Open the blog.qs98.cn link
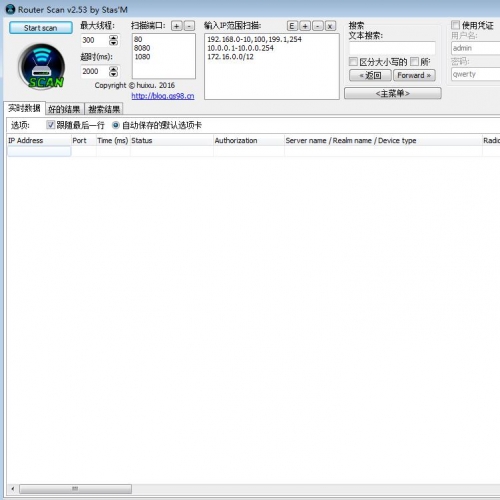Screen dimensions: 500x500 point(163,96)
